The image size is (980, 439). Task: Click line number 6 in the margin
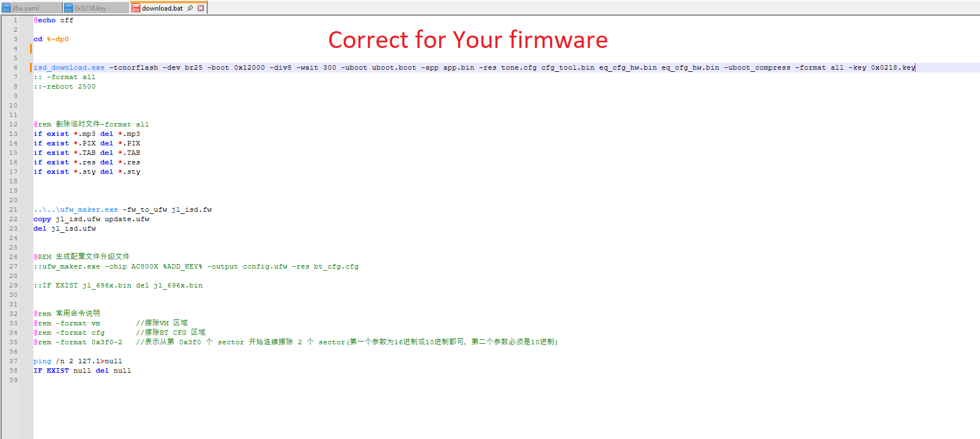[16, 67]
